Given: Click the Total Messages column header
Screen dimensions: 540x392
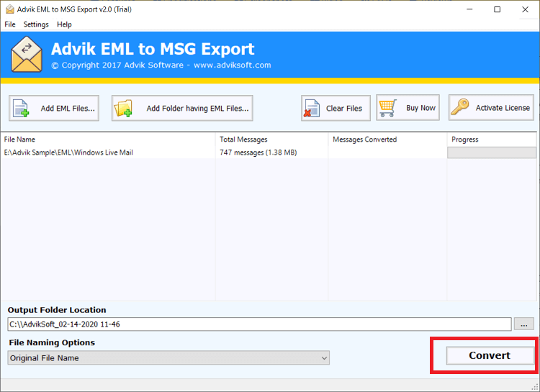Looking at the screenshot, I should [243, 140].
